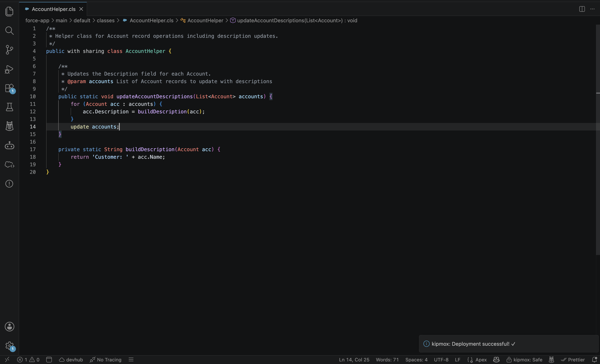Click the three-line menu icon in status bar
Screen dimensions: 600x364
[131, 360]
